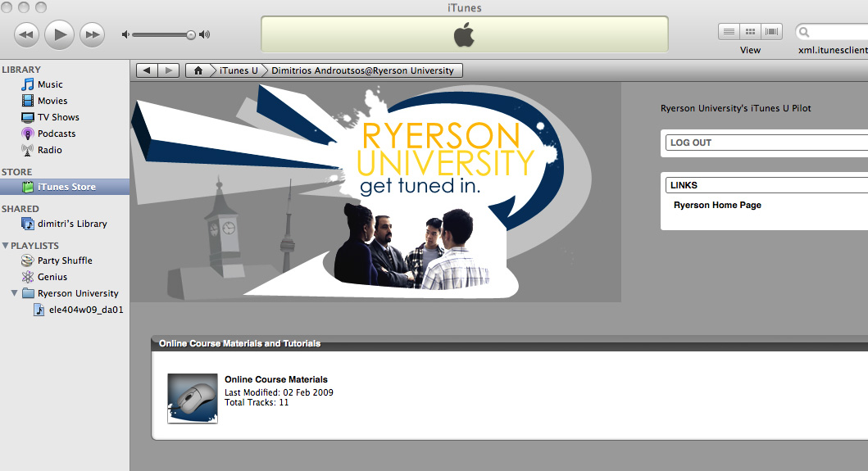
Task: Open iTunes Store in the sidebar
Action: tap(65, 187)
